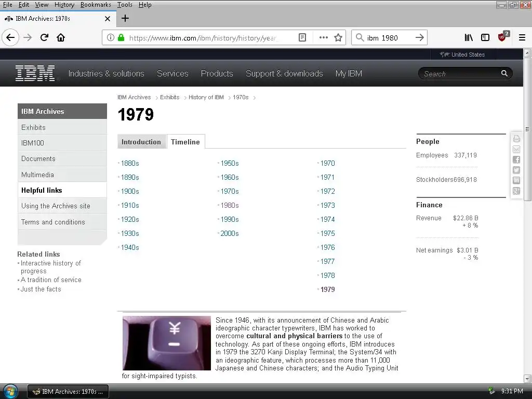The height and width of the screenshot is (399, 532).
Task: Open Windows Start orb
Action: pyautogui.click(x=10, y=391)
